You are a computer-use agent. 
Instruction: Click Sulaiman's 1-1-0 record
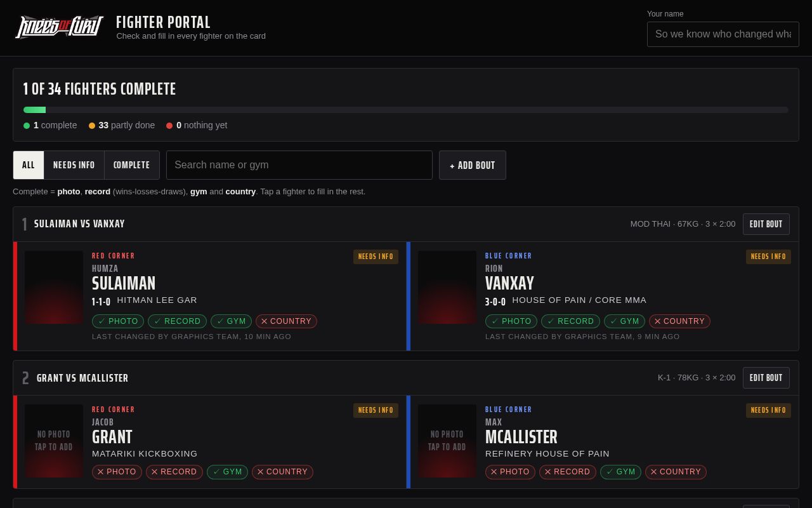point(101,302)
